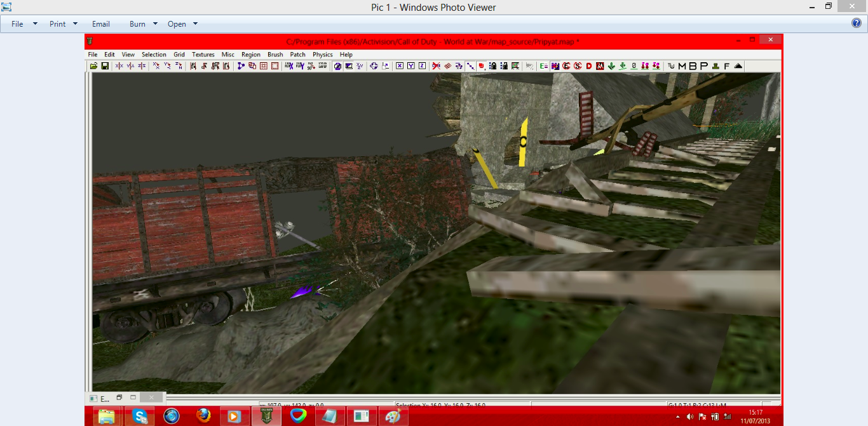
Task: Open the Misc menu
Action: click(x=227, y=55)
